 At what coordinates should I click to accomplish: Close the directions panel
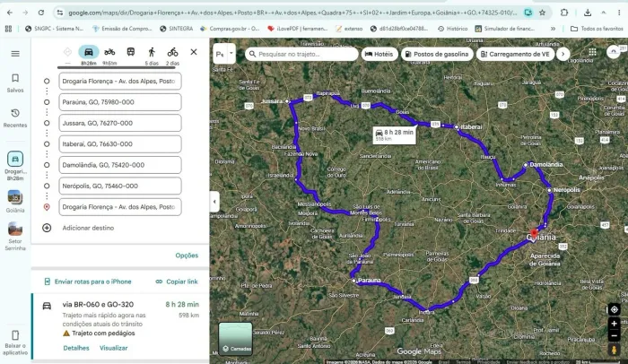(194, 52)
